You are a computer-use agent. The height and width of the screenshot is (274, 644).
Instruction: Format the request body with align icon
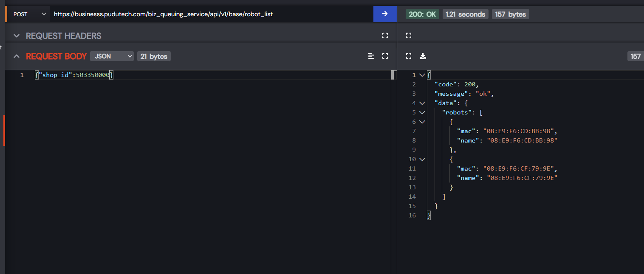pyautogui.click(x=371, y=56)
